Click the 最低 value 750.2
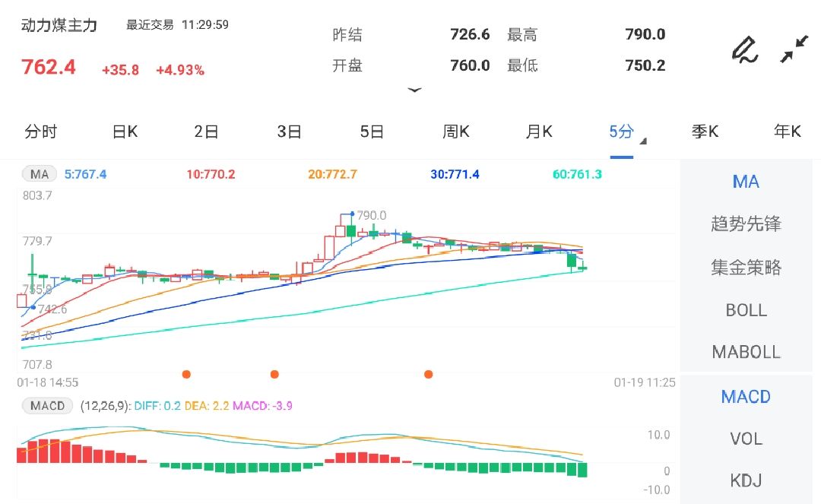 645,65
